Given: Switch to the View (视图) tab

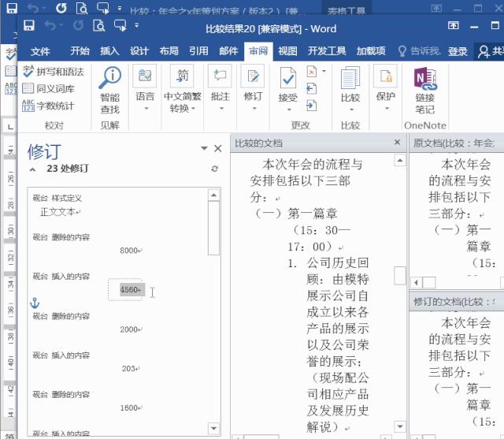Looking at the screenshot, I should pyautogui.click(x=287, y=50).
